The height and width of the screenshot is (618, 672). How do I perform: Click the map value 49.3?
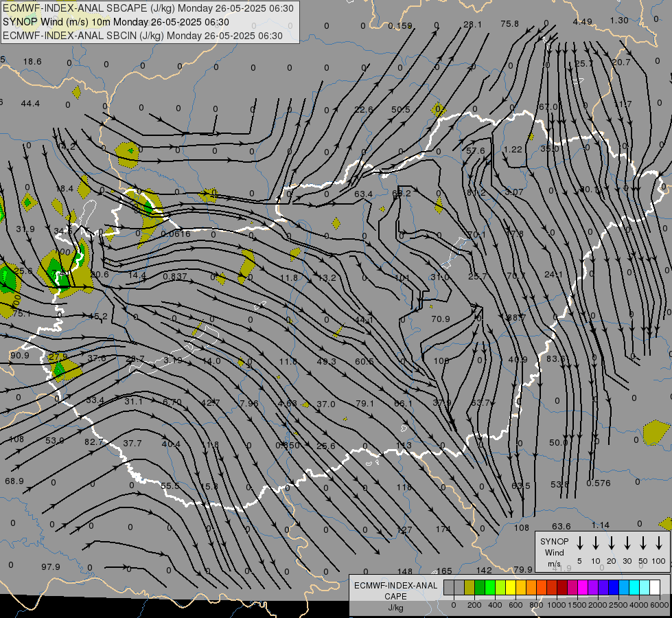coord(327,361)
